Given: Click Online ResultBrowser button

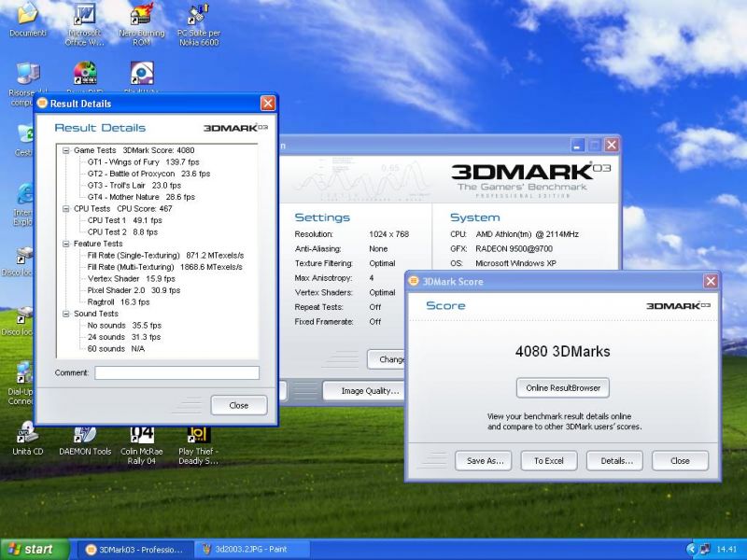Looking at the screenshot, I should click(x=563, y=388).
